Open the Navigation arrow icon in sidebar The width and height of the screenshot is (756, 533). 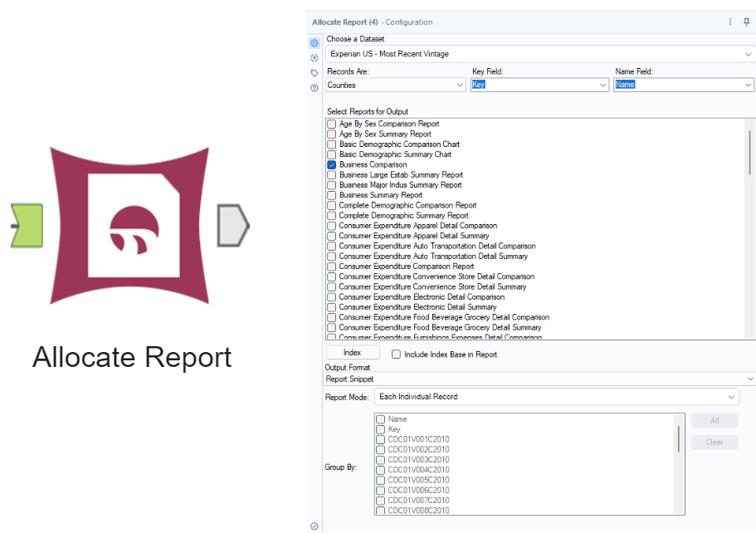(315, 58)
